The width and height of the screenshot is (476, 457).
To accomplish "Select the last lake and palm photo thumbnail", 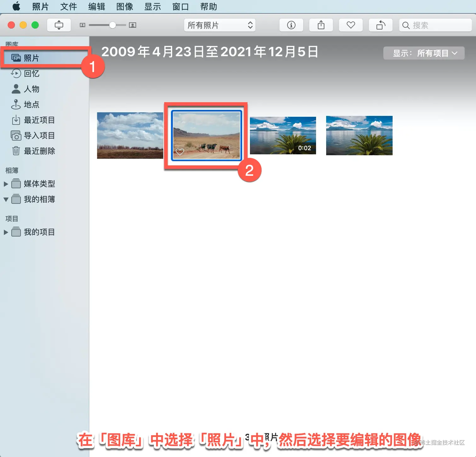I will tap(359, 135).
